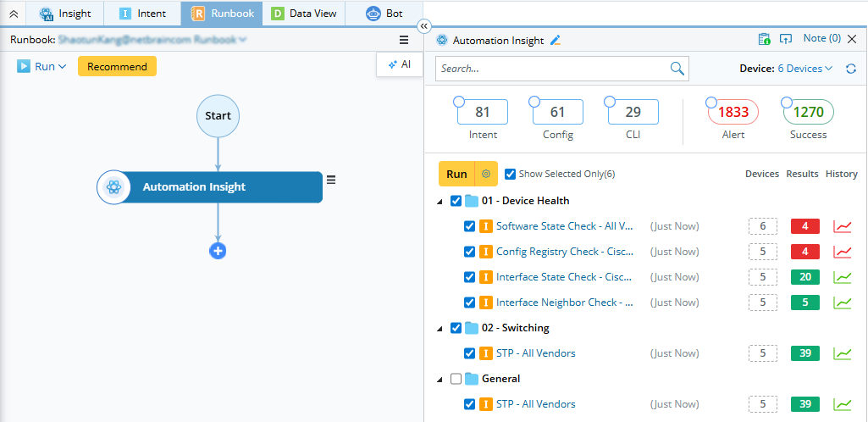Click the search magnifier icon
The height and width of the screenshot is (422, 868).
[677, 68]
